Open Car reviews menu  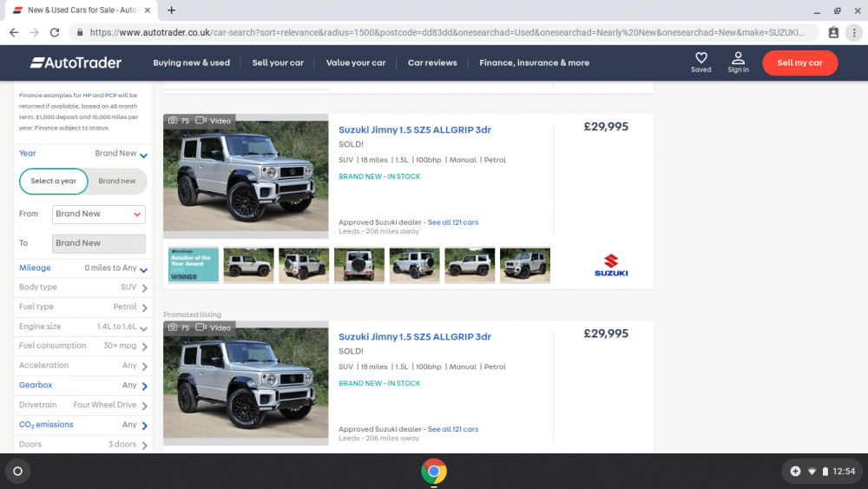point(432,63)
